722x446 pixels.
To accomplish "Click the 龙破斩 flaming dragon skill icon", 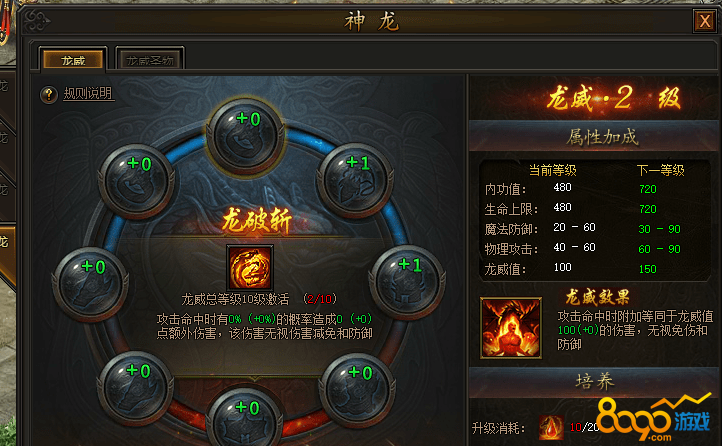I will (250, 267).
